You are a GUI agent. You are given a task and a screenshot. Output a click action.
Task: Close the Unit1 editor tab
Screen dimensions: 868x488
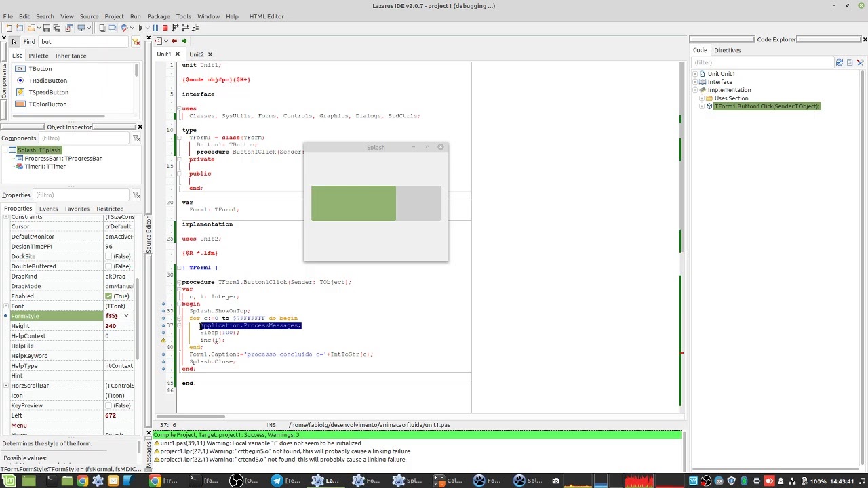pos(178,54)
